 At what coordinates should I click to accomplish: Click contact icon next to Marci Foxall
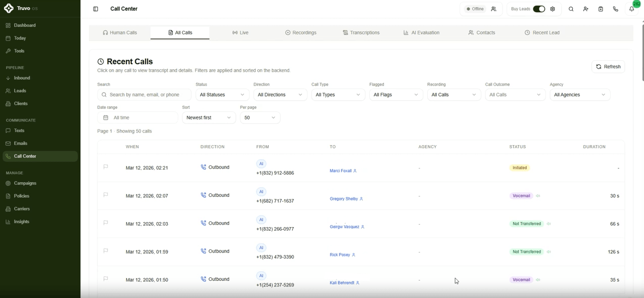click(x=355, y=171)
